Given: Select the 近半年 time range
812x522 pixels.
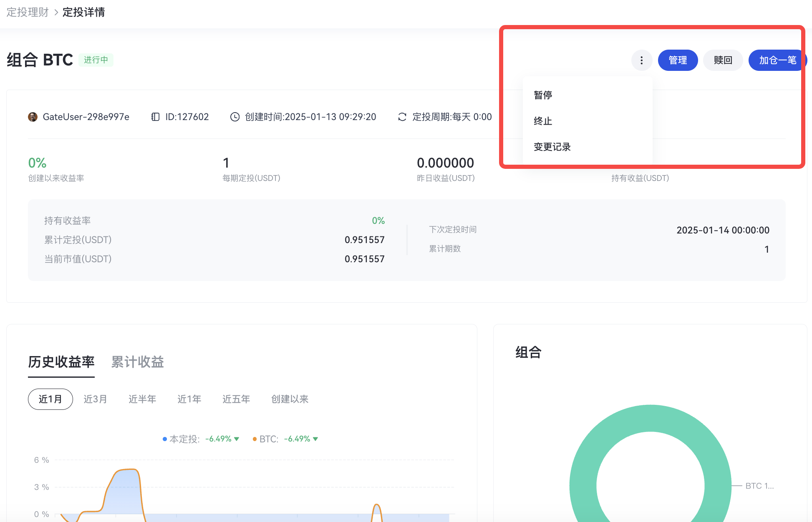Looking at the screenshot, I should point(142,399).
